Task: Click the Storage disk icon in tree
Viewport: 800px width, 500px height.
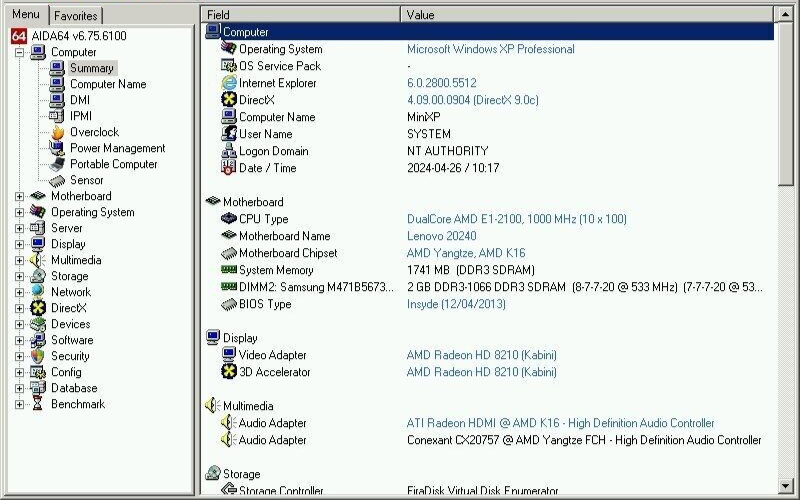Action: [x=38, y=276]
